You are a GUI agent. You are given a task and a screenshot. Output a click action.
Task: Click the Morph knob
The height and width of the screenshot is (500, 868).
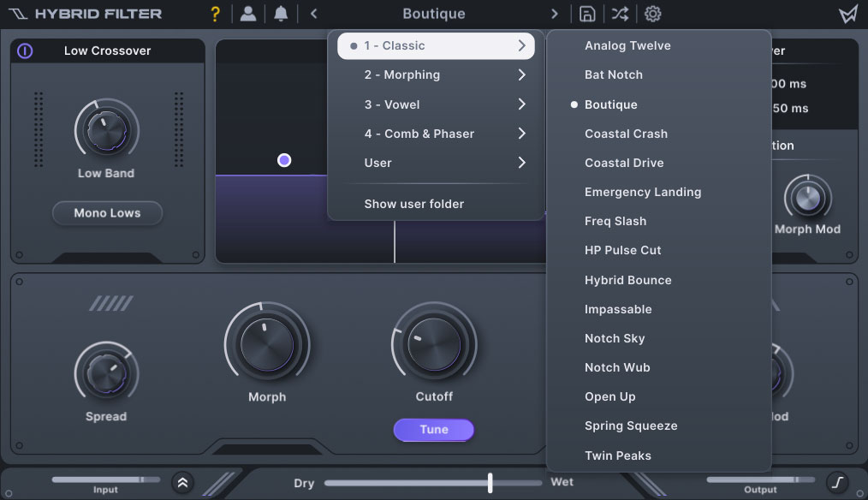267,344
